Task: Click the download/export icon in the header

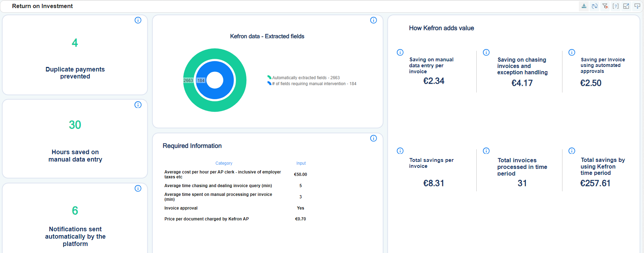Action: tap(584, 6)
